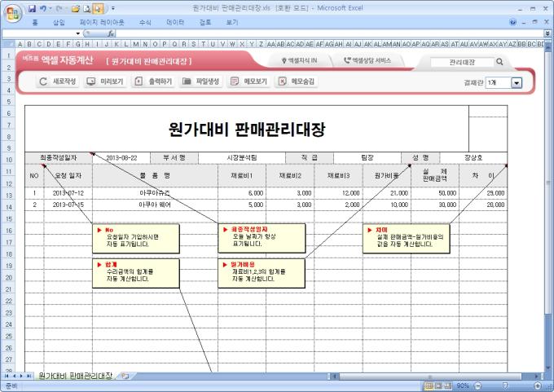This screenshot has width=554, height=392.
Task: Select column A header
Action: [x=20, y=44]
